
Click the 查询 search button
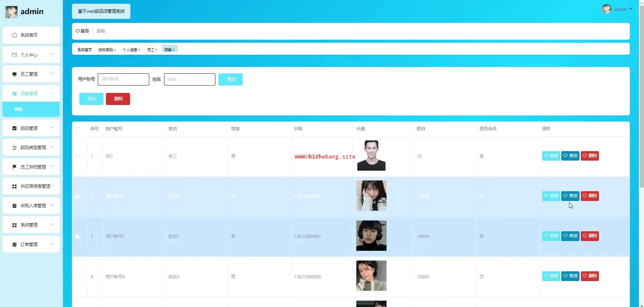(x=231, y=79)
